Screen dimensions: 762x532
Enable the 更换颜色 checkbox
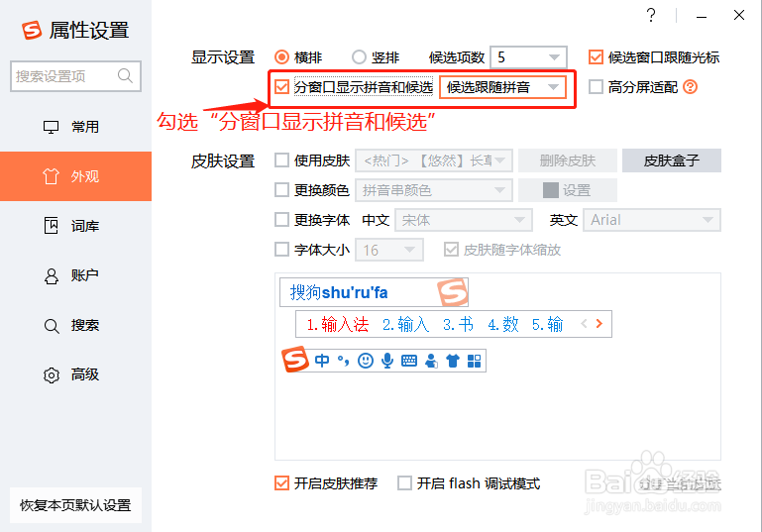pyautogui.click(x=281, y=190)
